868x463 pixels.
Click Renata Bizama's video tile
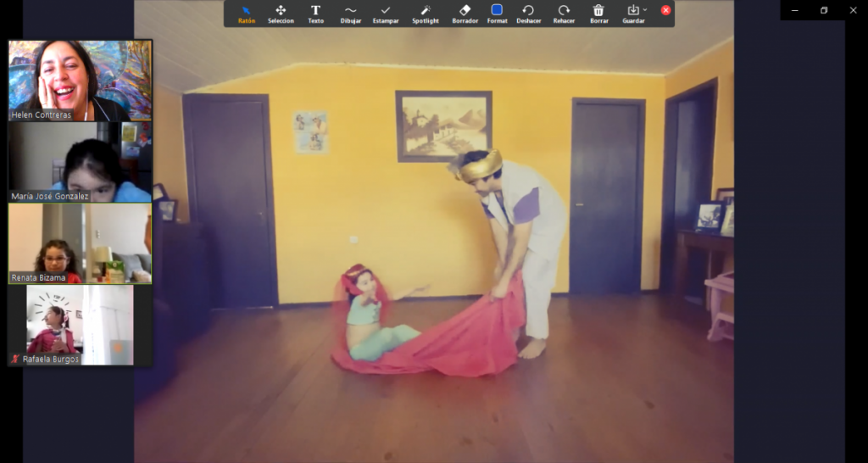tap(81, 243)
